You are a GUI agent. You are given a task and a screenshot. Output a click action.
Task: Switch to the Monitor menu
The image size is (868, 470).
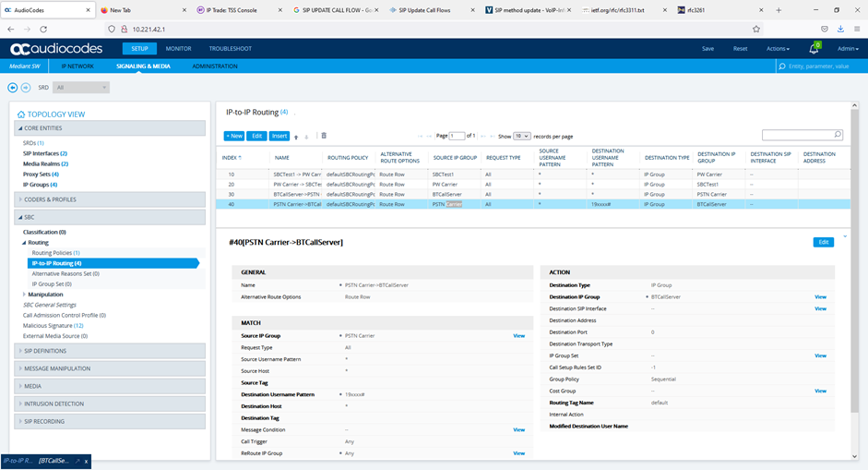tap(178, 49)
